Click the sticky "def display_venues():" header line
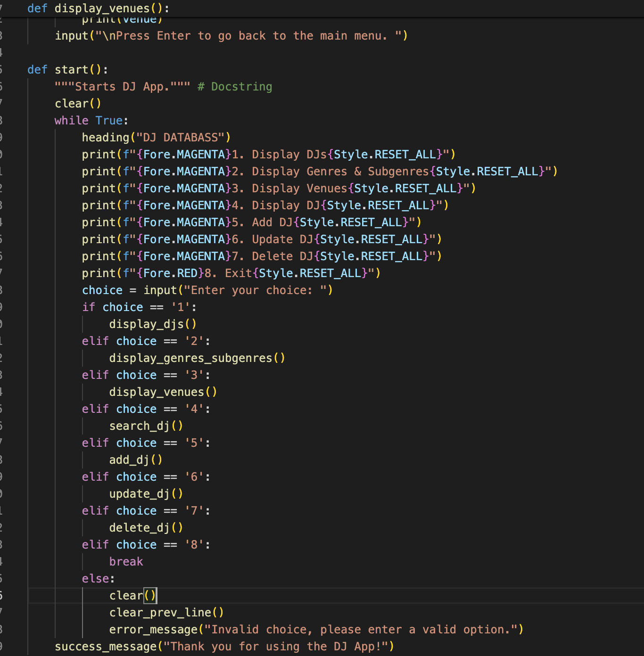The image size is (644, 656). pos(99,8)
